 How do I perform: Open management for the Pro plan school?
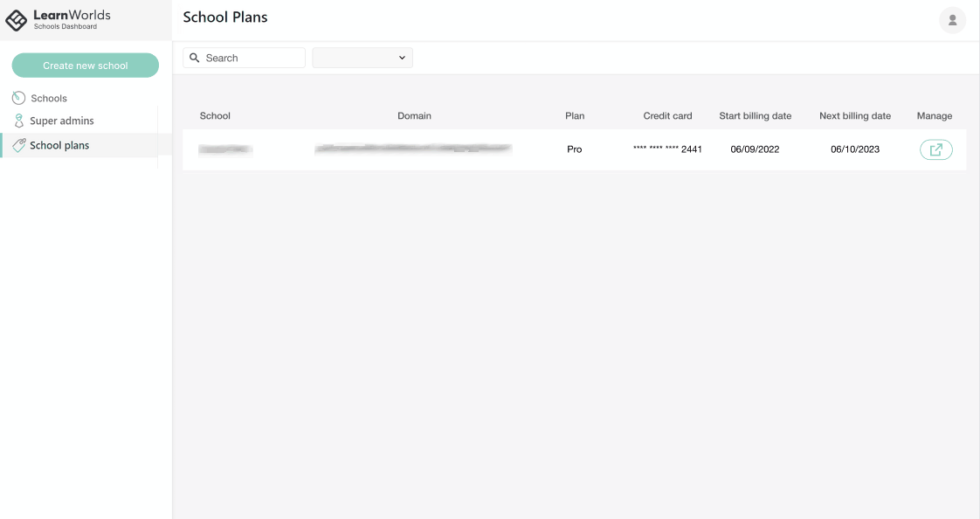point(935,149)
